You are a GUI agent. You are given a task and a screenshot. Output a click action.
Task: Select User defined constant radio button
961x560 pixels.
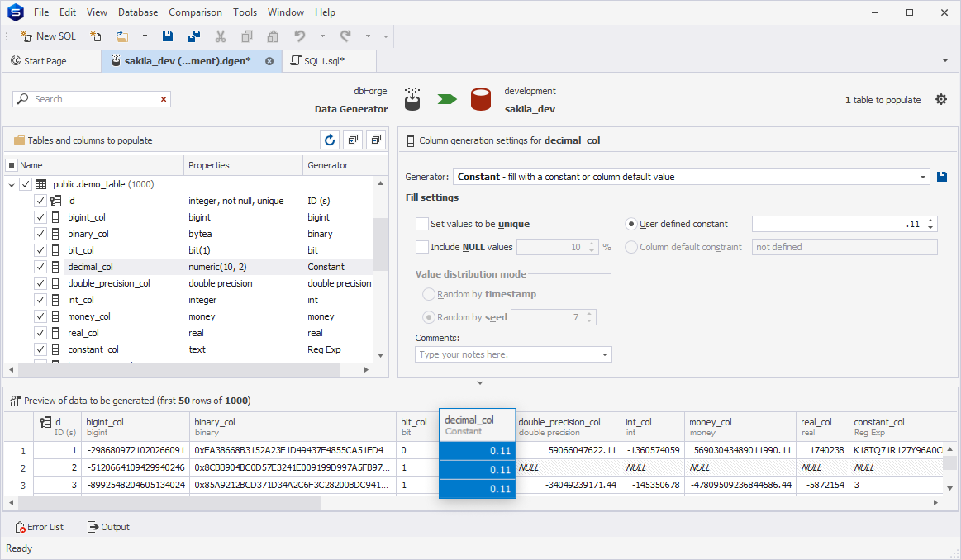(x=631, y=224)
